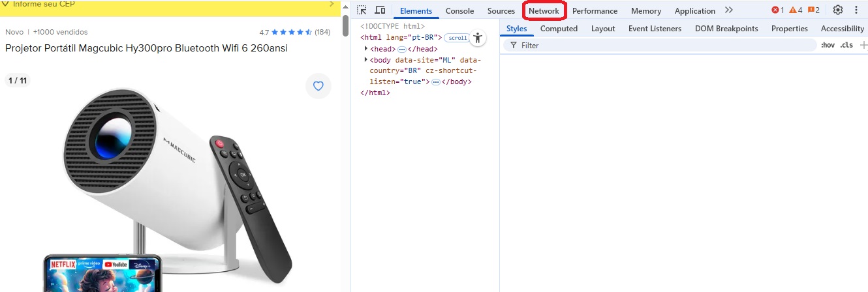The width and height of the screenshot is (868, 292).
Task: Select the closing </html> tag row
Action: (375, 93)
